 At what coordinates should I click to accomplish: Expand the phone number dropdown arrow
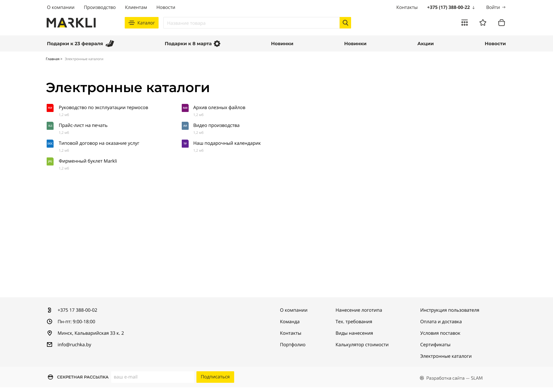(x=474, y=7)
